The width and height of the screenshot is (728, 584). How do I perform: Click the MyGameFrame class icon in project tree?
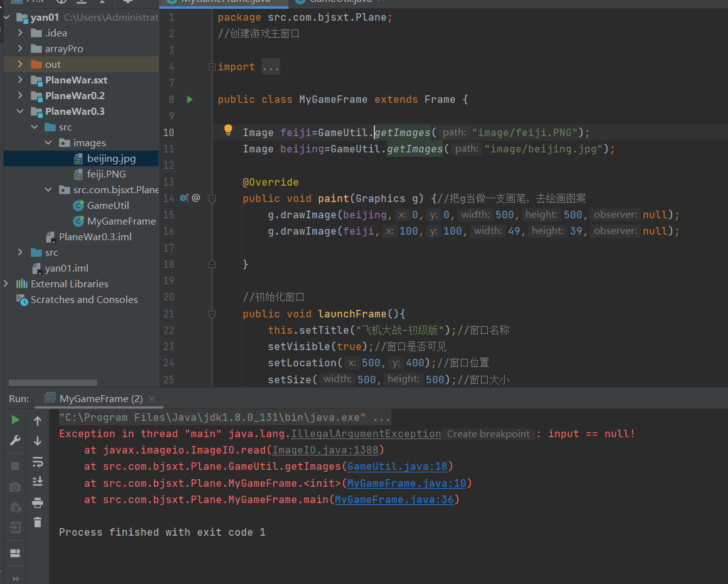pos(79,221)
